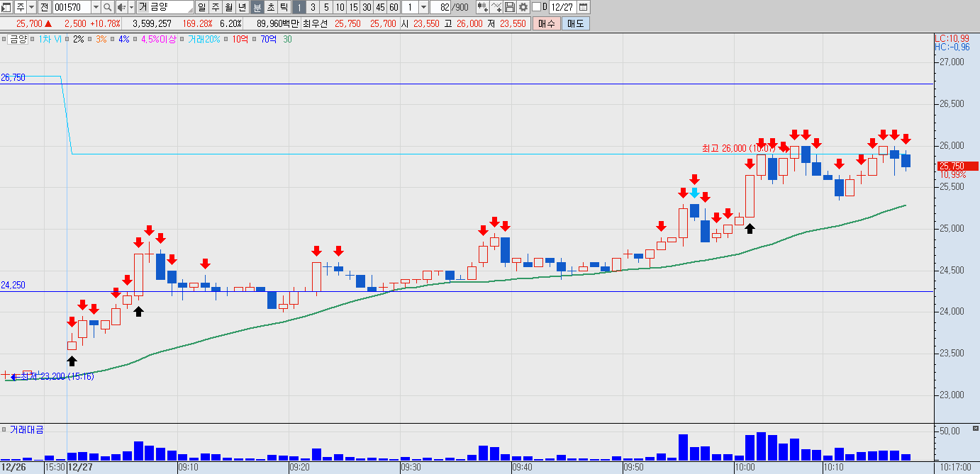Viewport: 980px width, 474px height.
Task: Toggle the D date checkbox
Action: click(536, 7)
